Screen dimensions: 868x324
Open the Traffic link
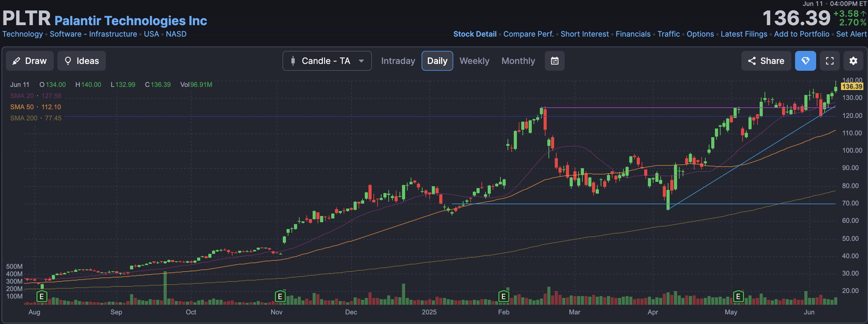[668, 34]
